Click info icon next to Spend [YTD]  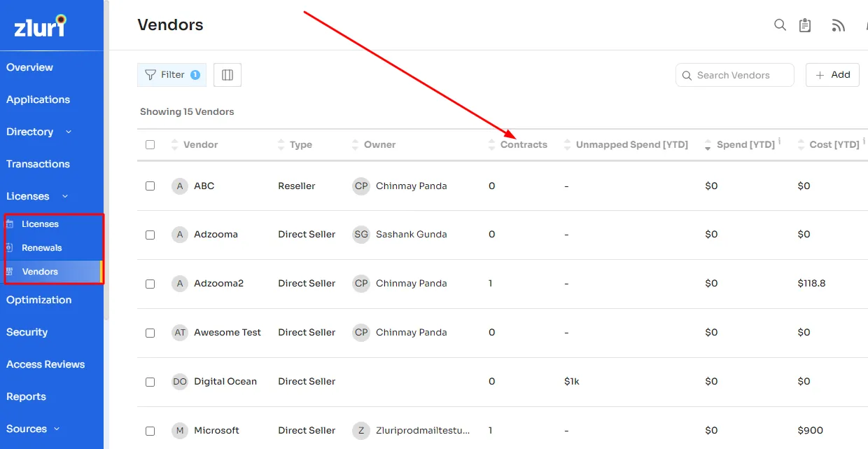[x=780, y=141]
